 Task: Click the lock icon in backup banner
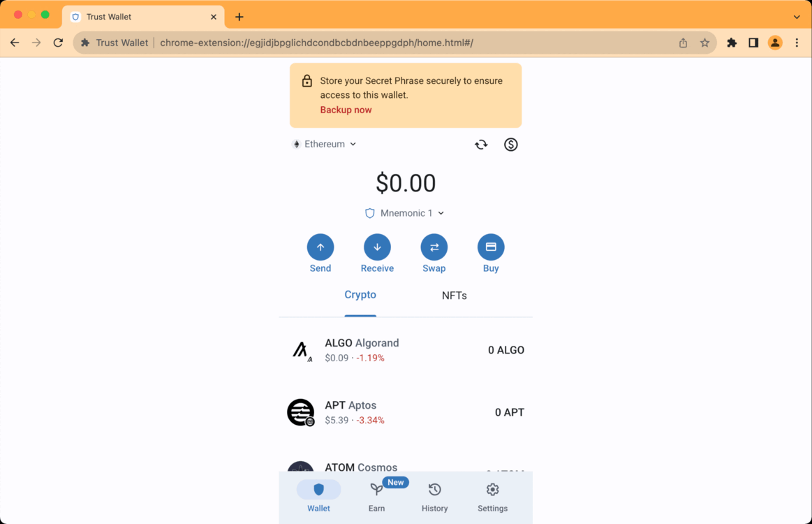click(307, 81)
